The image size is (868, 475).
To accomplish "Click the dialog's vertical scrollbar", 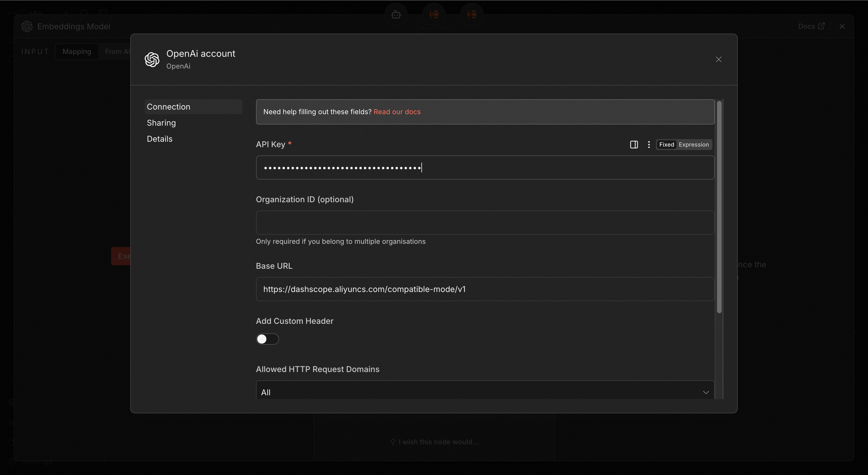I will 719,207.
